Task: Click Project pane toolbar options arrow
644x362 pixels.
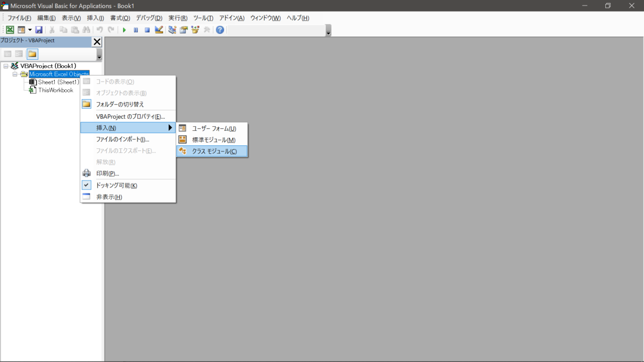Action: [x=99, y=54]
